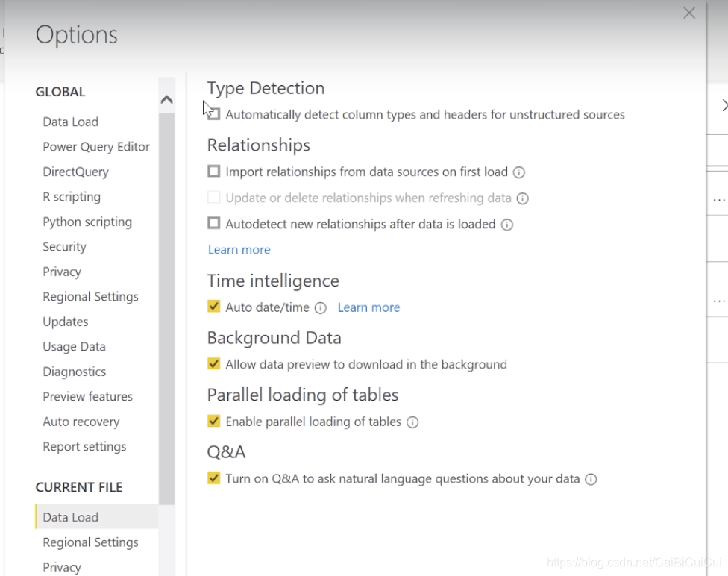Image resolution: width=728 pixels, height=576 pixels.
Task: Open Diagnostics settings
Action: click(75, 372)
